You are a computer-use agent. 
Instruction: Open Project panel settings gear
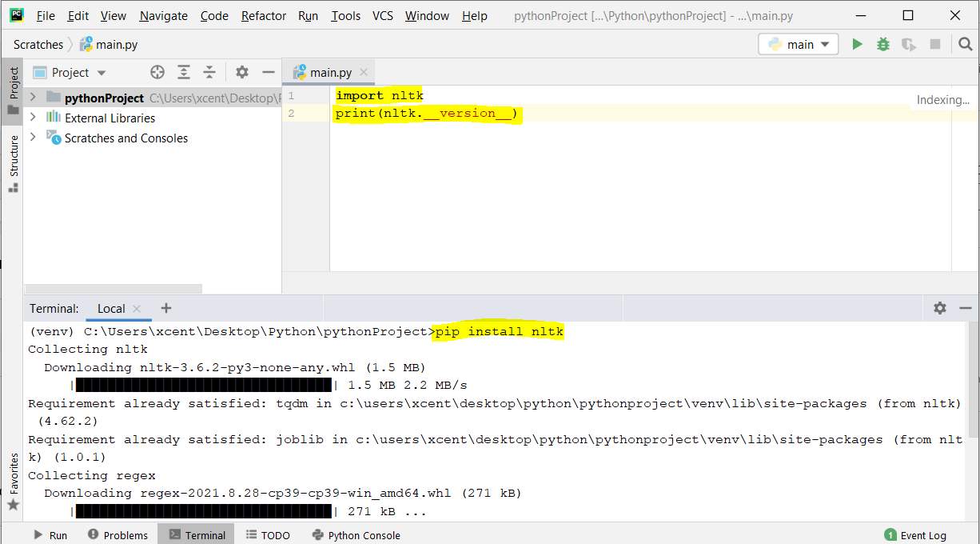(x=242, y=73)
